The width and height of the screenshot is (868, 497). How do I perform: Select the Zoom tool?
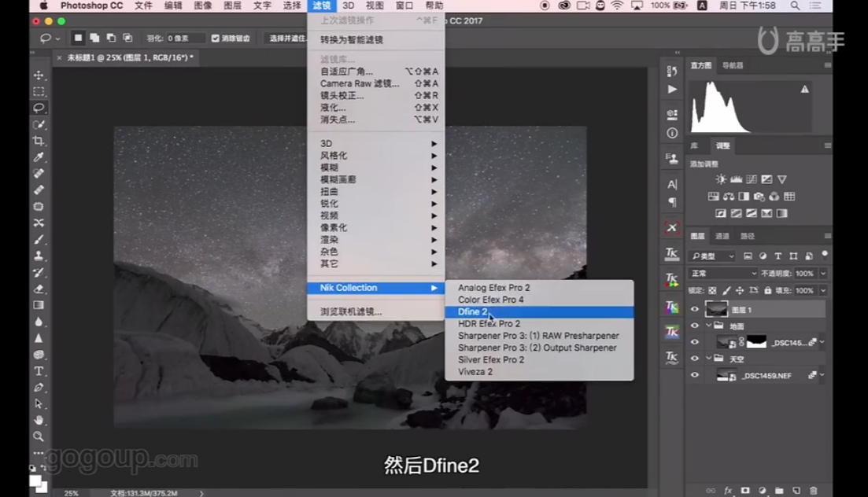point(39,436)
